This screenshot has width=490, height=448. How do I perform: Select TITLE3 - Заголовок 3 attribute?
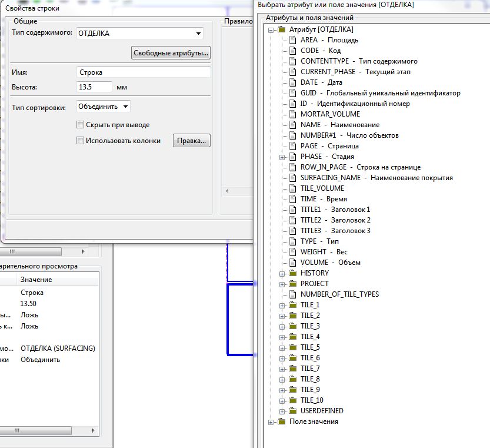coord(335,231)
